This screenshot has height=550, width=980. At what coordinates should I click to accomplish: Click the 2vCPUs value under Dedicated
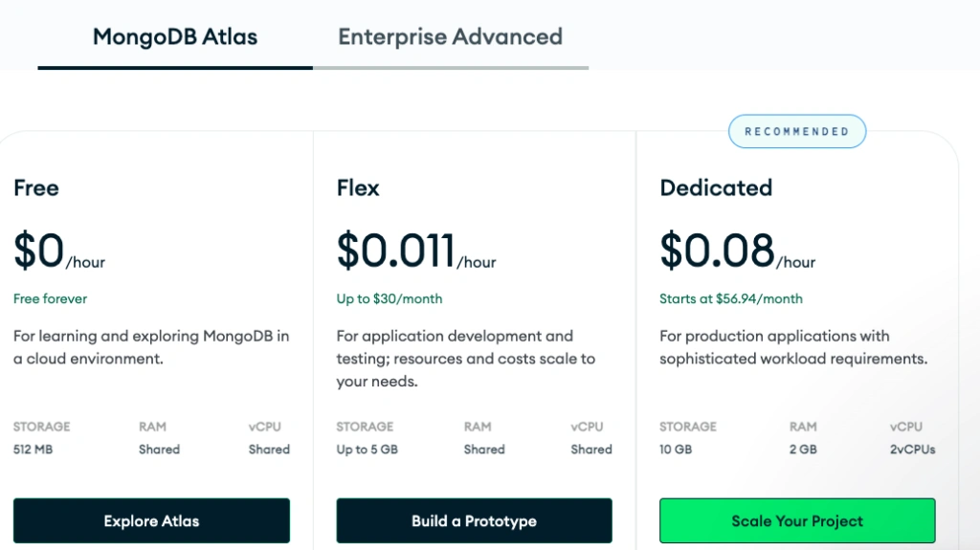point(912,450)
